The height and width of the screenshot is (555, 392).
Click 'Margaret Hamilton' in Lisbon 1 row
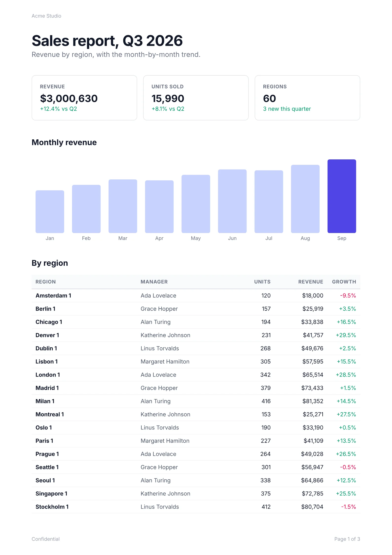[x=165, y=362]
